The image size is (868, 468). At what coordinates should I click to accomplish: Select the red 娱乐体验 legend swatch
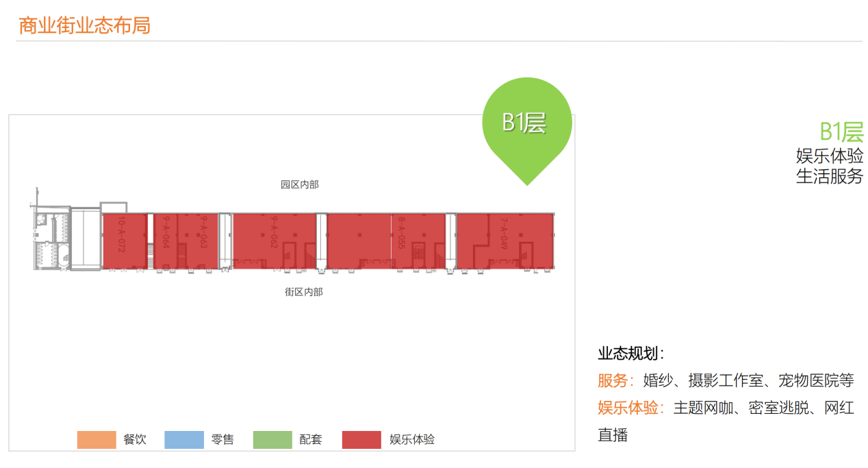(361, 440)
